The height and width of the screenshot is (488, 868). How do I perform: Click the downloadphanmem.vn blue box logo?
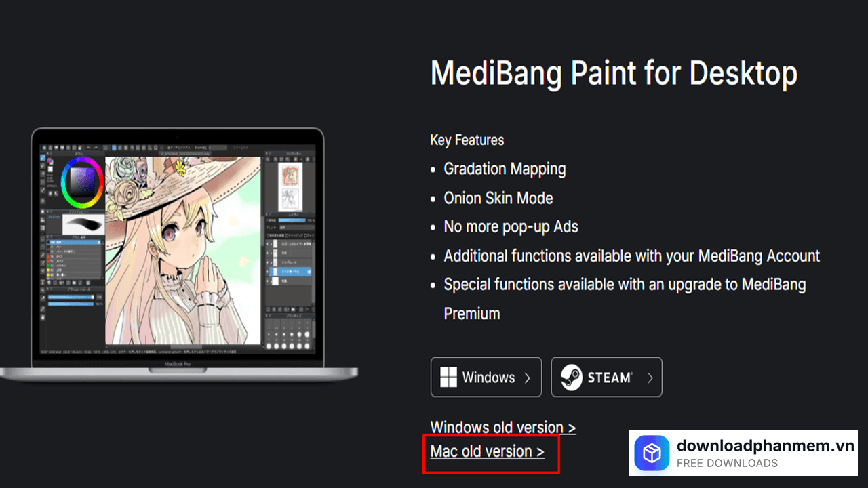pyautogui.click(x=652, y=453)
